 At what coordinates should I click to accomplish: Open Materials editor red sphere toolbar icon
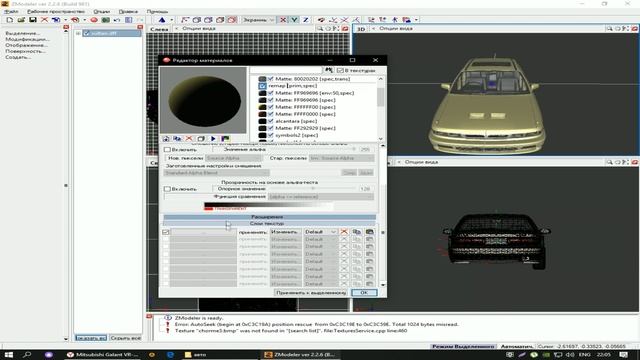[x=94, y=20]
